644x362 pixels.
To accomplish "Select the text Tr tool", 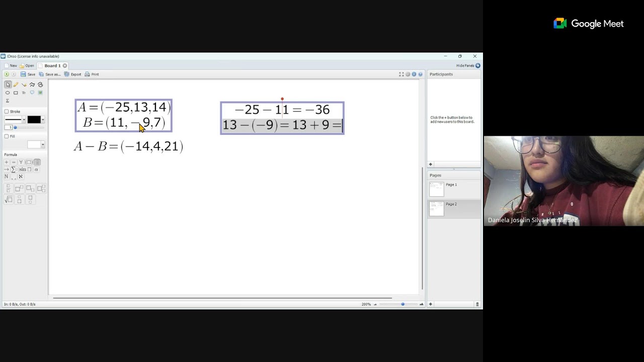I will coord(24,93).
